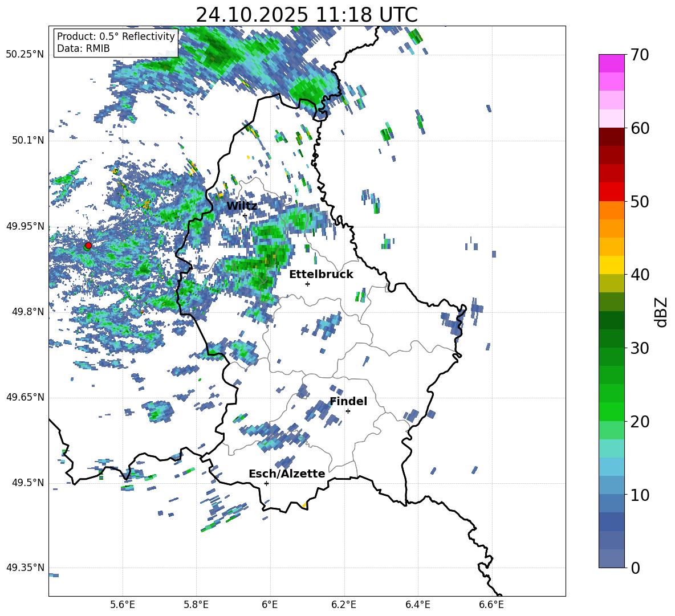This screenshot has height=616, width=675.
Task: Click the Findel station cross marker
Action: (348, 411)
